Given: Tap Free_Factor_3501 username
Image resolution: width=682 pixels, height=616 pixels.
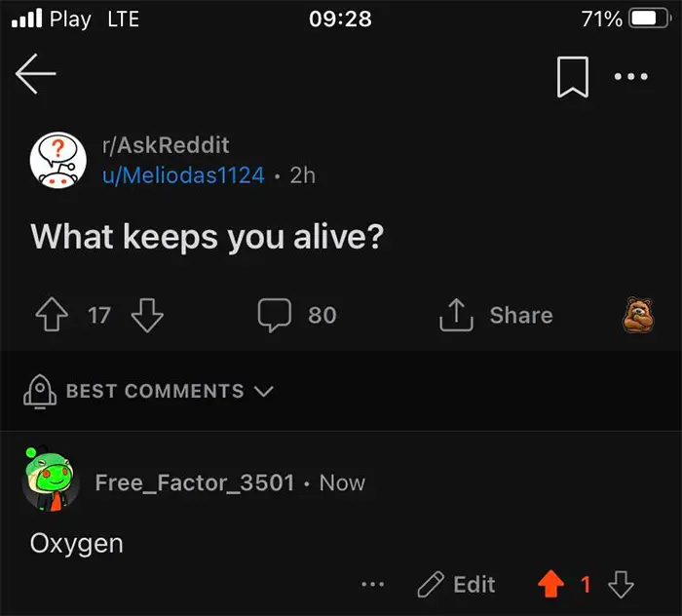Looking at the screenshot, I should (x=194, y=482).
